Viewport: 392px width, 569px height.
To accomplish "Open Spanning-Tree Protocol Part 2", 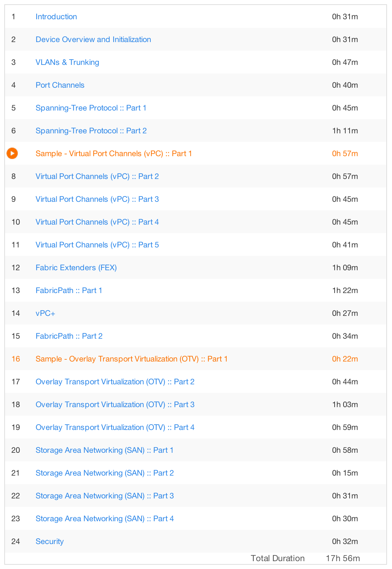I will click(91, 130).
